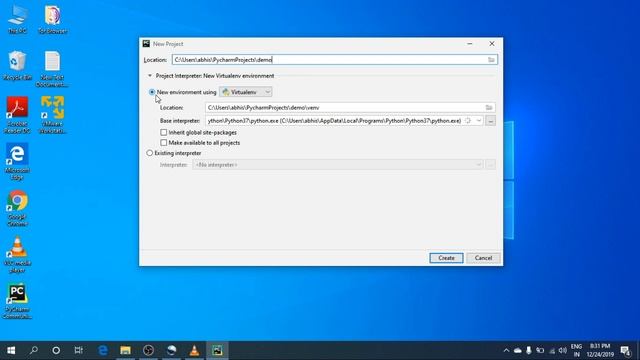The width and height of the screenshot is (640, 360).
Task: Select New environment using radio button
Action: [152, 92]
